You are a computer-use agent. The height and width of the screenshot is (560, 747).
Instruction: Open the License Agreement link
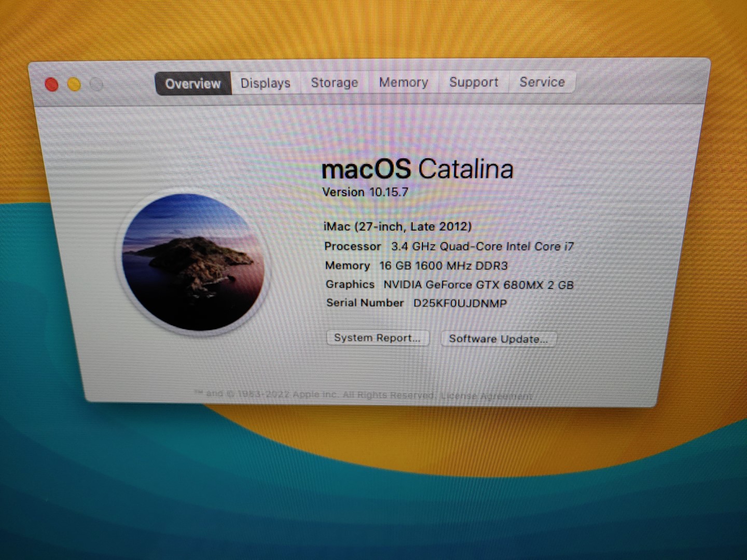tap(487, 396)
